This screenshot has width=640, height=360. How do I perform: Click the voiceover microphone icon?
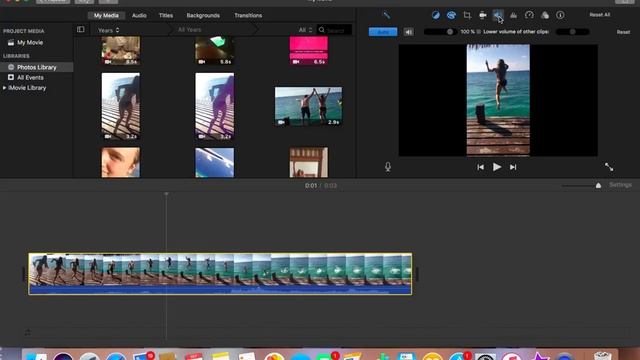click(388, 167)
